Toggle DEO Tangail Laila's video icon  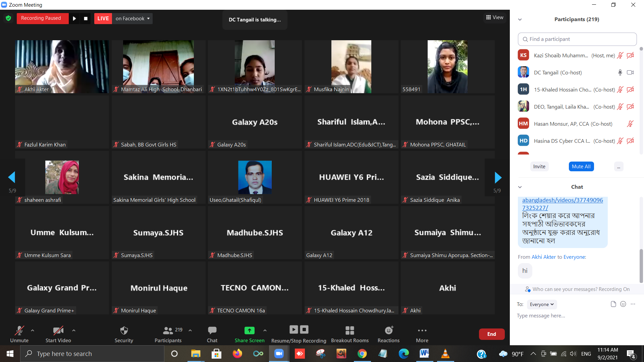pos(630,107)
